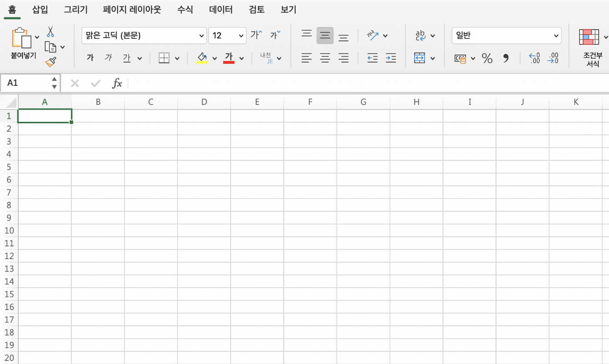Screen dimensions: 609x364
Task: Apply red font color 가
Action: (229, 58)
